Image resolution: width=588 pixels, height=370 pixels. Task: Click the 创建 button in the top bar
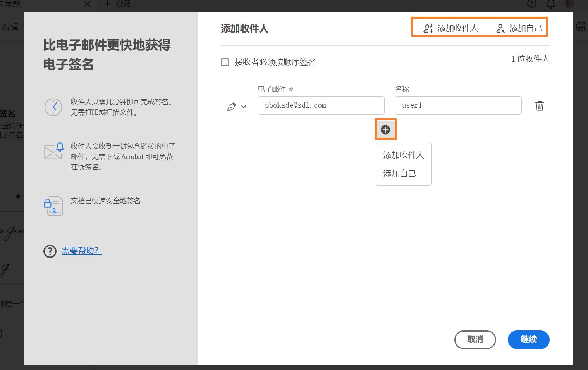[117, 4]
